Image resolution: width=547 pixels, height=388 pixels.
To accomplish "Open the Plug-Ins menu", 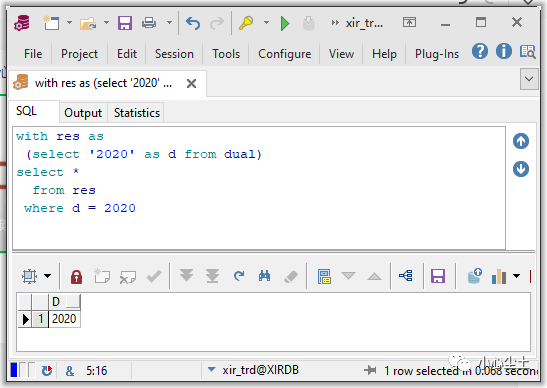I will point(437,54).
